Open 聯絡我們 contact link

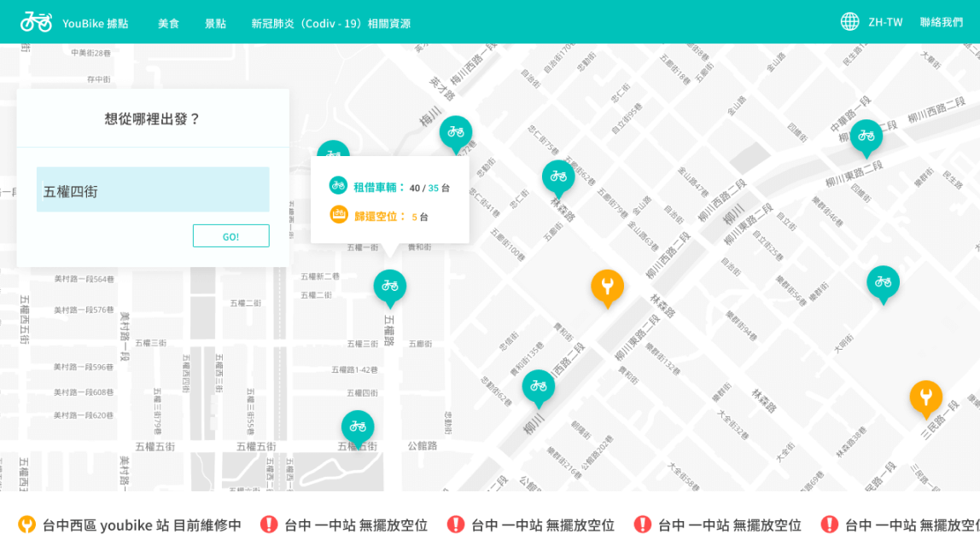(x=942, y=22)
